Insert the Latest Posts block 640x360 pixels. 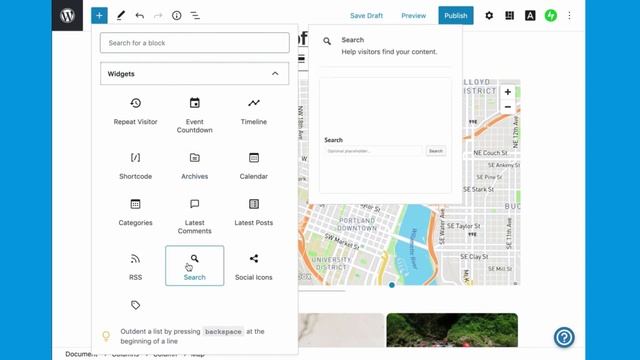pyautogui.click(x=253, y=212)
